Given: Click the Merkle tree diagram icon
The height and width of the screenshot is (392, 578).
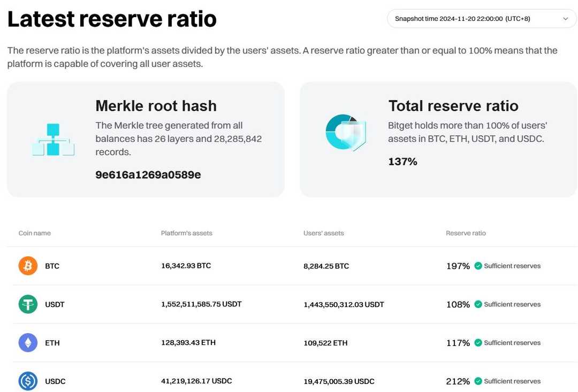Looking at the screenshot, I should (x=53, y=139).
